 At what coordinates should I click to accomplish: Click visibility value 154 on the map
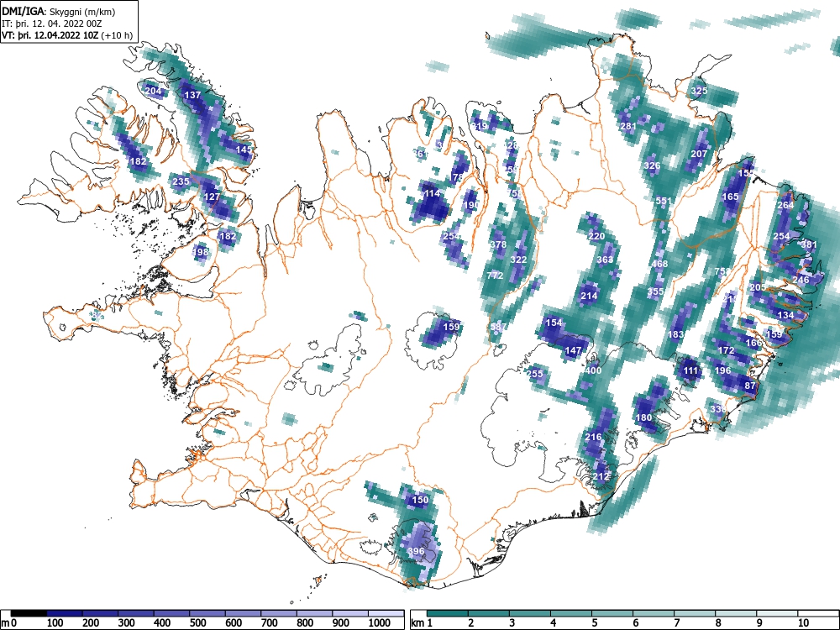pos(554,323)
